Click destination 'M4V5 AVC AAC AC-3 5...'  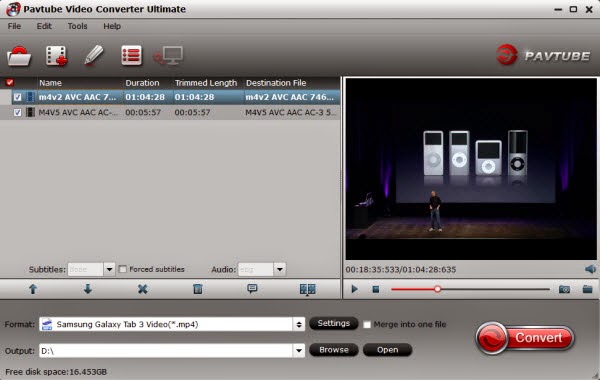291,113
